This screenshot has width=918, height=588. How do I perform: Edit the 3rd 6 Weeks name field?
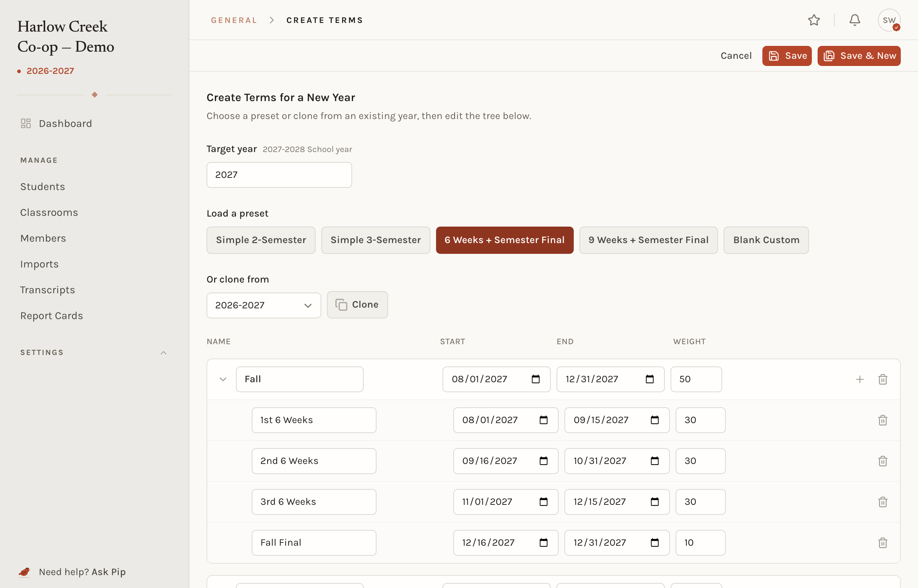(x=313, y=502)
